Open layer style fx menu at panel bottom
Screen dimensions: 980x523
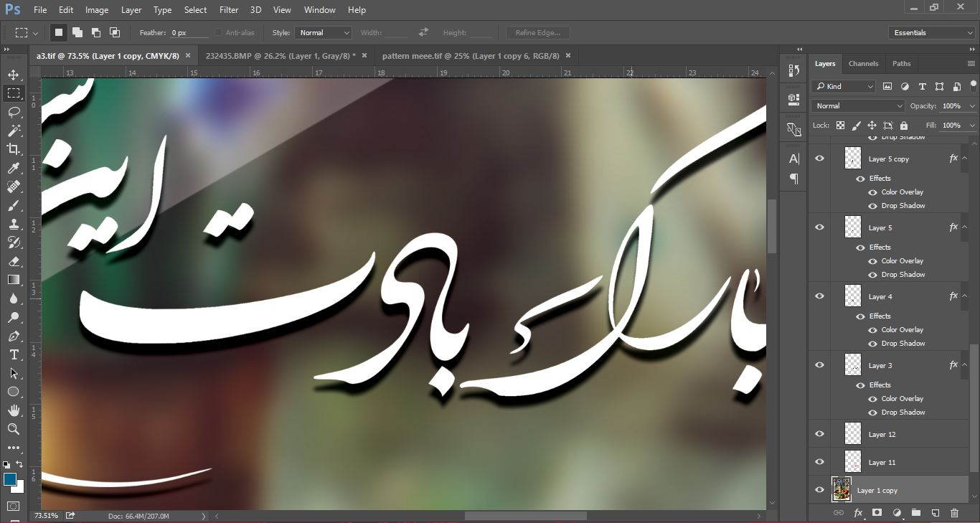[858, 513]
